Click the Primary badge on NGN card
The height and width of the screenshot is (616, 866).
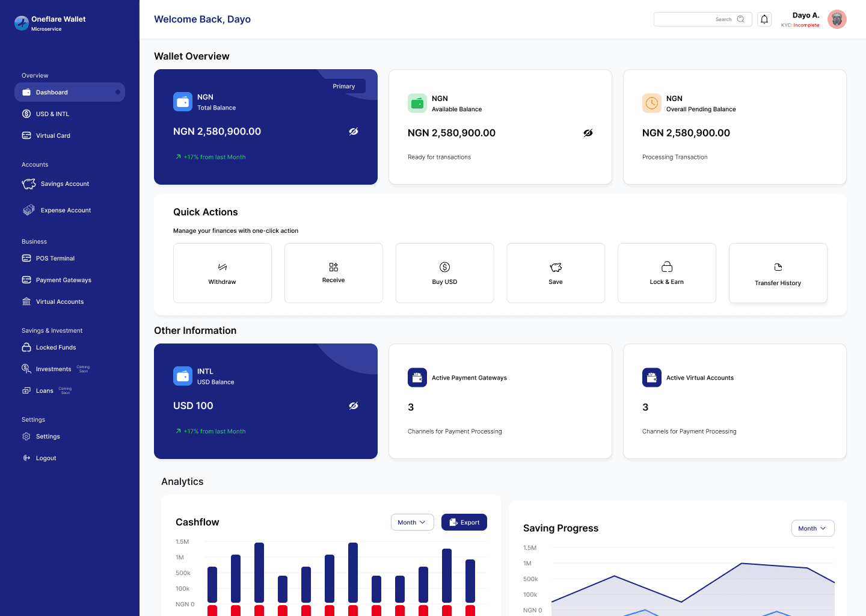344,86
